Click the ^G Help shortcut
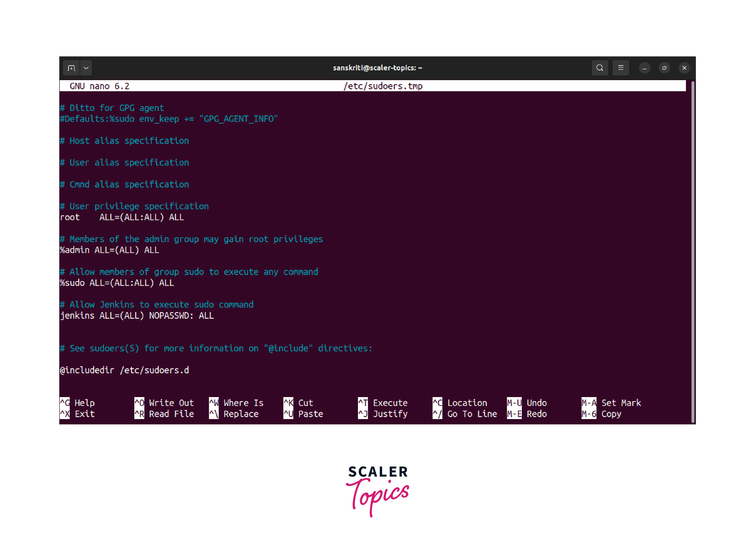This screenshot has width=755, height=560. pos(78,403)
